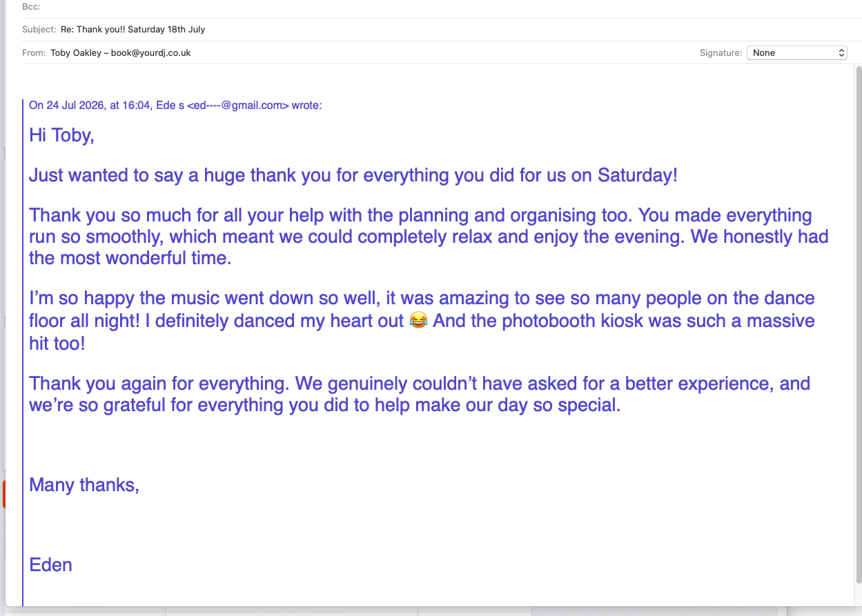Click the purple quote-level bar beside the message
Image resolution: width=862 pixels, height=616 pixels.
[23, 352]
